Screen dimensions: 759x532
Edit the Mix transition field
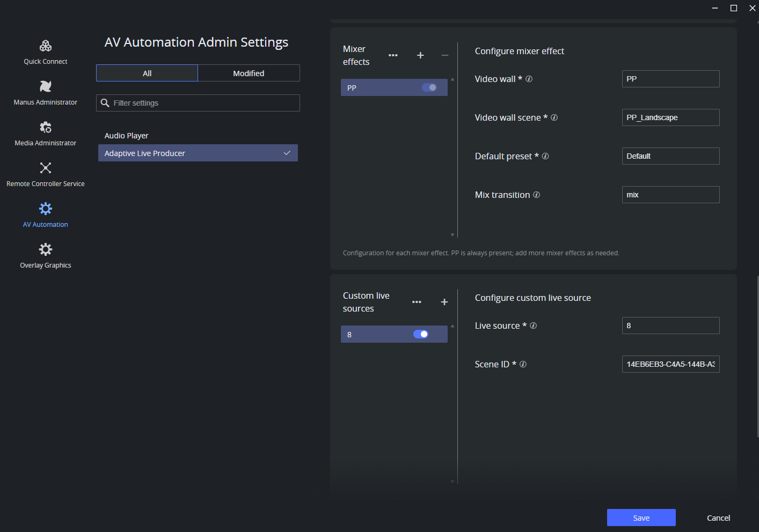click(x=670, y=195)
